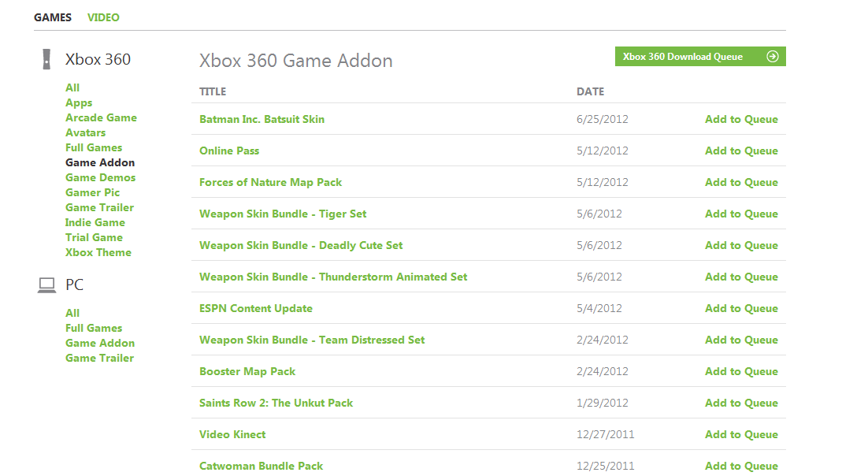Add Batman Inc. Batsuit Skin to queue

(x=741, y=119)
